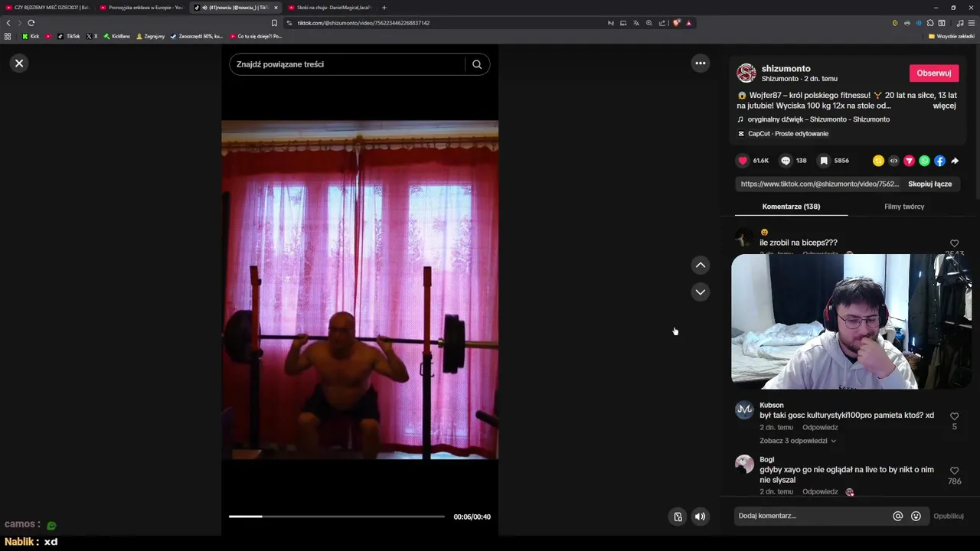This screenshot has width=980, height=551.
Task: Mention a user with the @ icon
Action: (898, 516)
